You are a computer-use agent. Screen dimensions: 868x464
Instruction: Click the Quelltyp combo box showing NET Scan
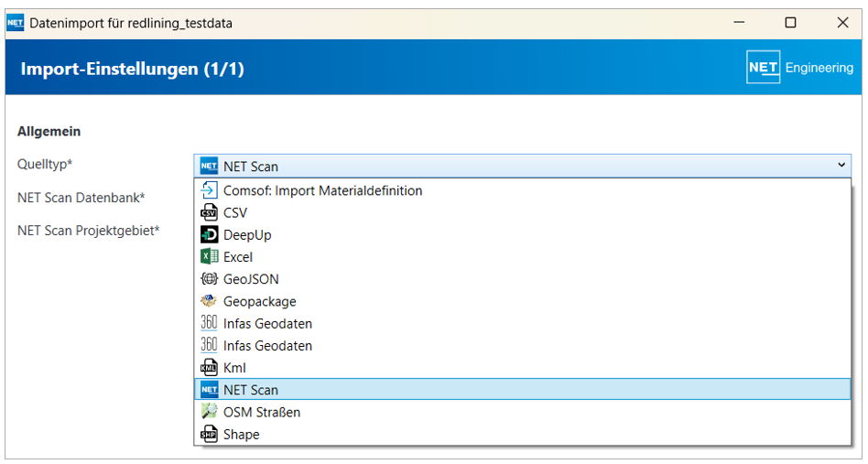pyautogui.click(x=522, y=166)
